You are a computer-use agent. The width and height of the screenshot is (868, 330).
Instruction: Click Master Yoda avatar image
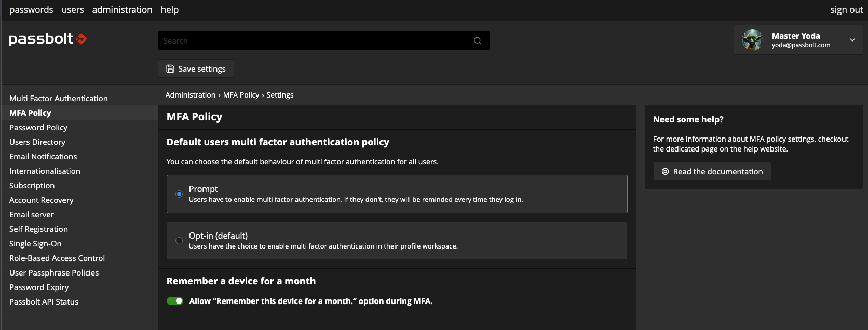[x=752, y=40]
